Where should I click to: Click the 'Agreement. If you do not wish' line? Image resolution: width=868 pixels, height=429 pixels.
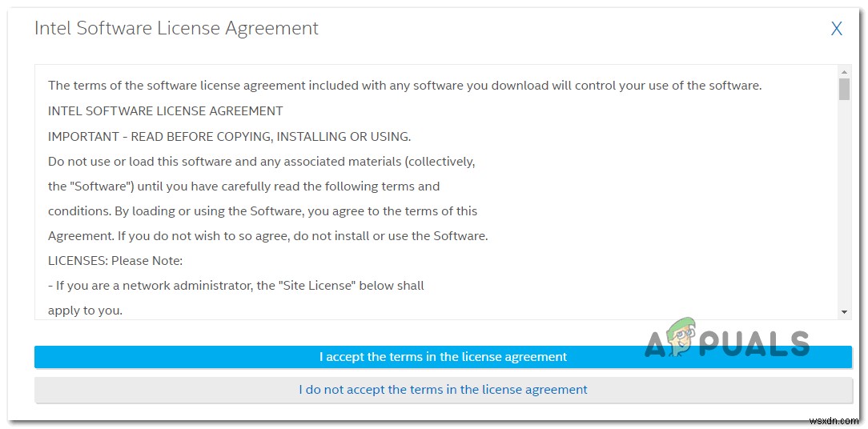[x=267, y=235]
